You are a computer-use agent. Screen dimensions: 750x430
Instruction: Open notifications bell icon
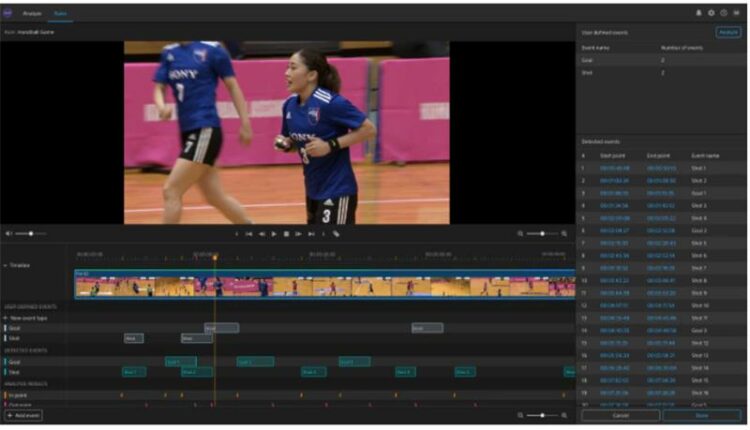click(698, 13)
